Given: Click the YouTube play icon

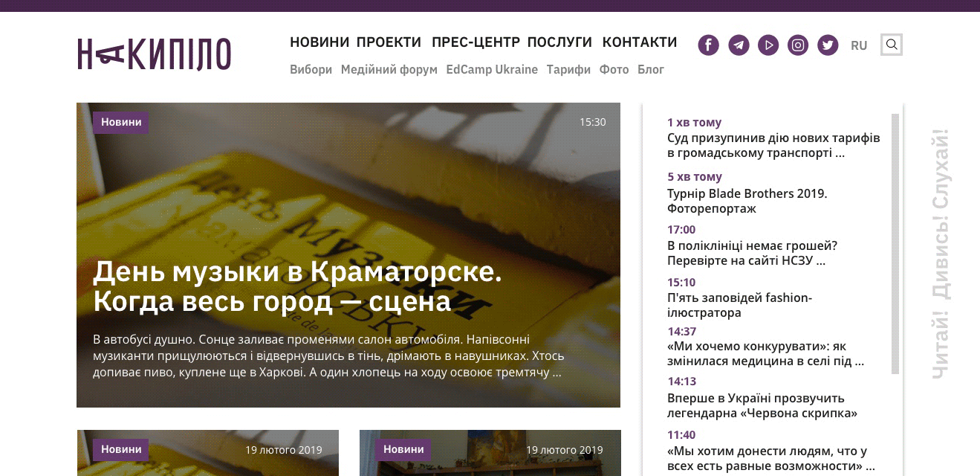Looking at the screenshot, I should click(x=768, y=45).
